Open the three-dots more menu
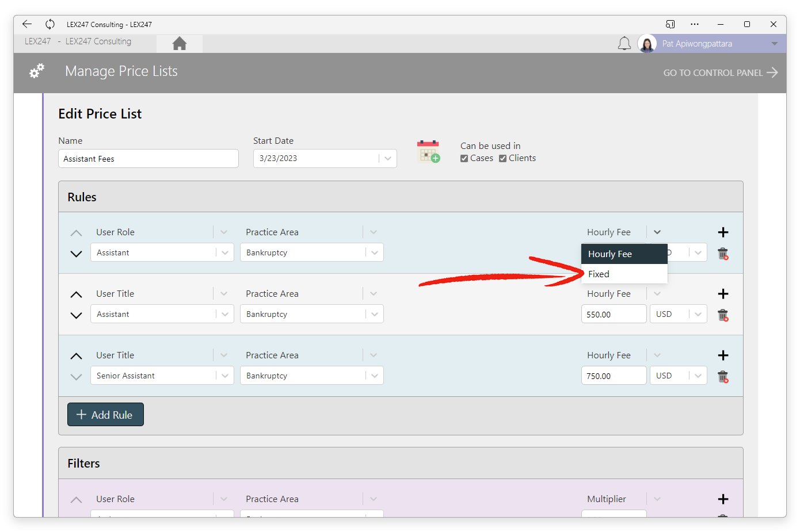This screenshot has width=800, height=532. pos(695,24)
